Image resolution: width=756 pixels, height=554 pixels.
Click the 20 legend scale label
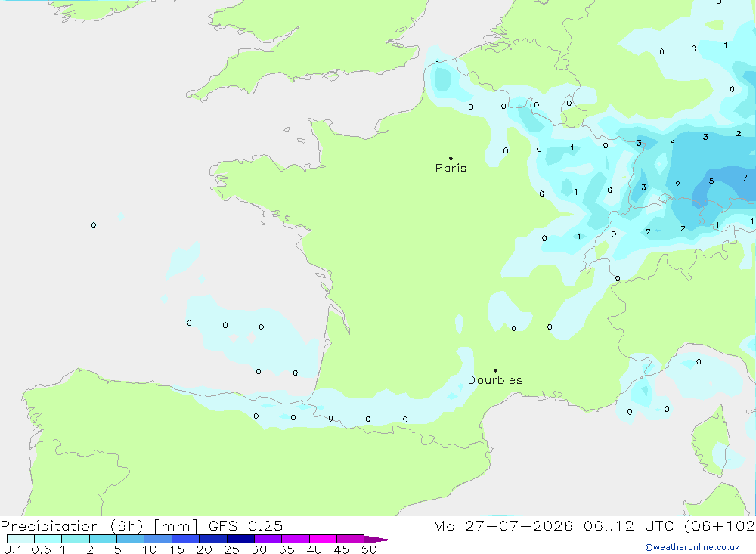click(204, 549)
